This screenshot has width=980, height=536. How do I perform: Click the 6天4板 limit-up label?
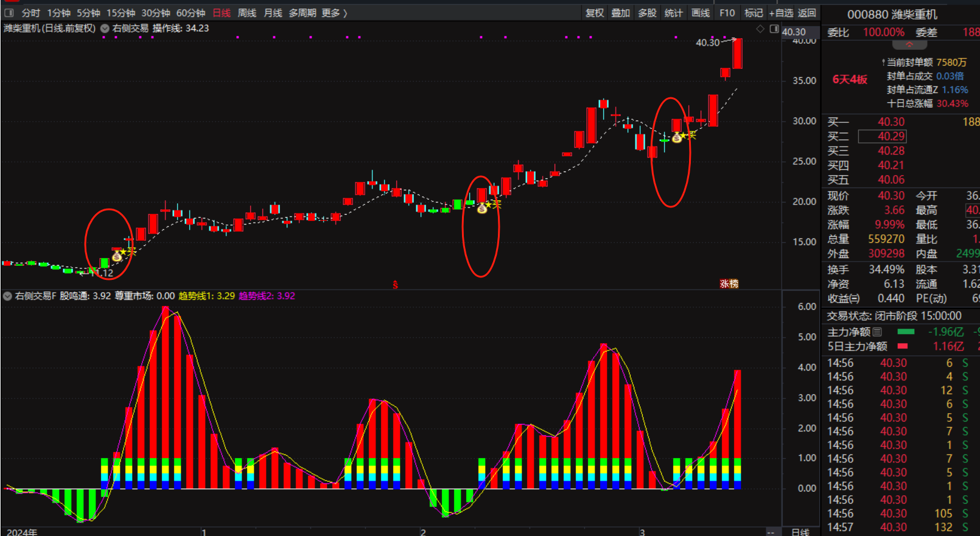[850, 80]
